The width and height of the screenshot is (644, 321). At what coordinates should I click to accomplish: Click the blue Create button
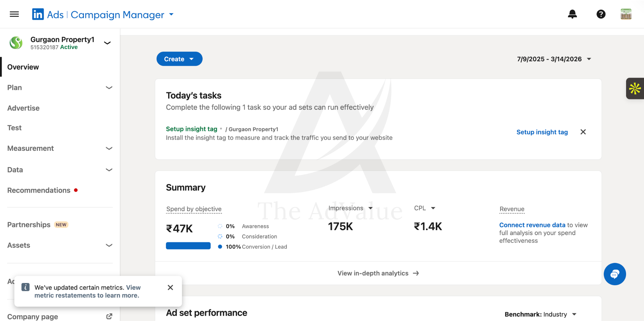[179, 59]
